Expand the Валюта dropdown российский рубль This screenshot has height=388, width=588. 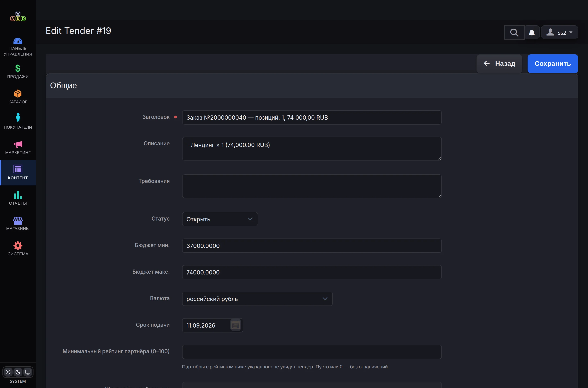click(x=257, y=299)
